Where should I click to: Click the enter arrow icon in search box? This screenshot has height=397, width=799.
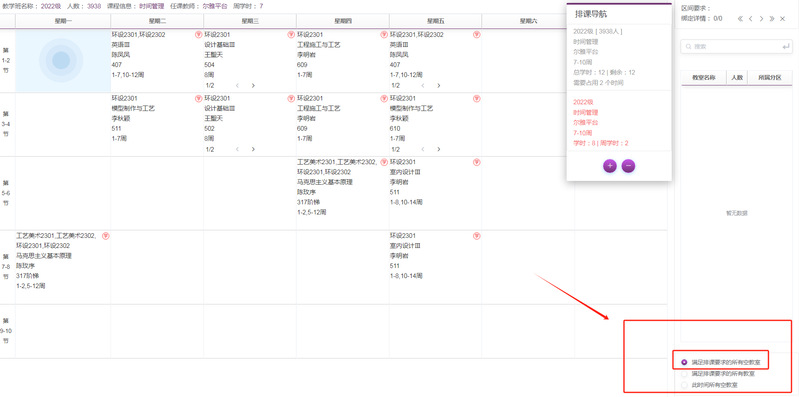(x=785, y=46)
